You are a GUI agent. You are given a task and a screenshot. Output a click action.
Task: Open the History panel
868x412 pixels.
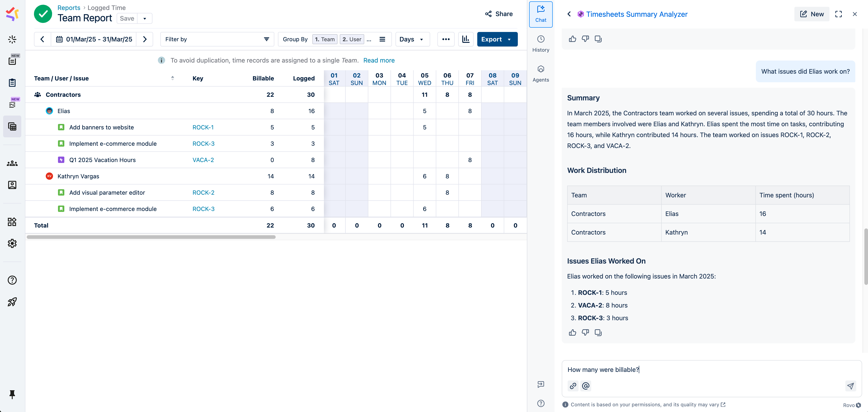tap(540, 44)
